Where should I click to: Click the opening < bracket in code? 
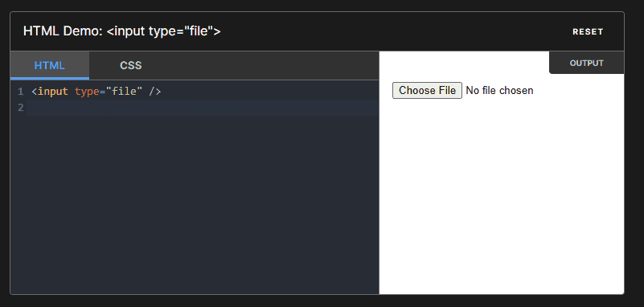34,91
